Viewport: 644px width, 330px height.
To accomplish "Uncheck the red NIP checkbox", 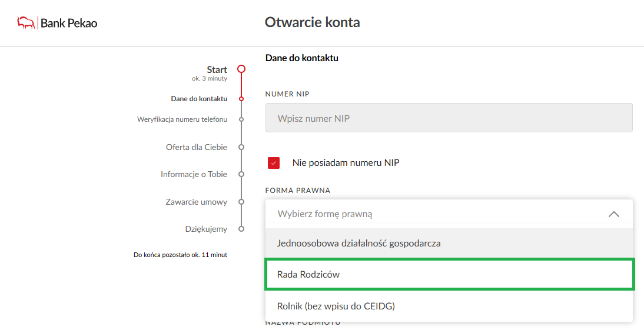I will pos(274,163).
